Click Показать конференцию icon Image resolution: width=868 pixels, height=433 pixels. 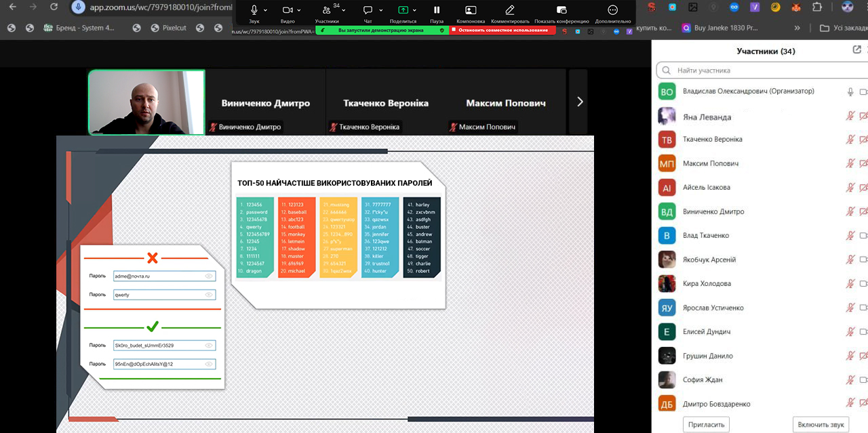561,10
